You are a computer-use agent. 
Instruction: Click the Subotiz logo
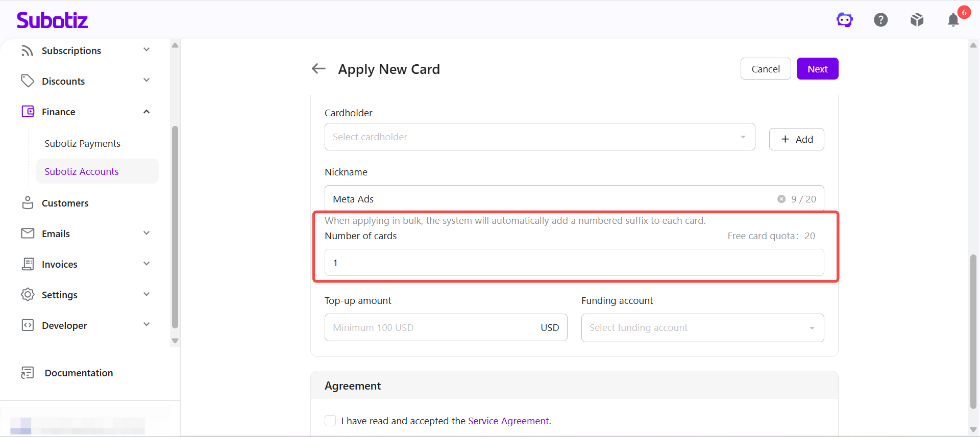[52, 20]
